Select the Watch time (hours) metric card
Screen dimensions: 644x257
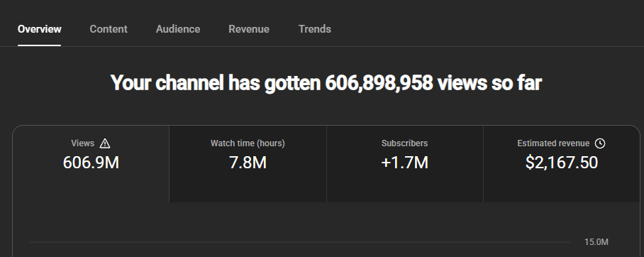click(x=248, y=164)
